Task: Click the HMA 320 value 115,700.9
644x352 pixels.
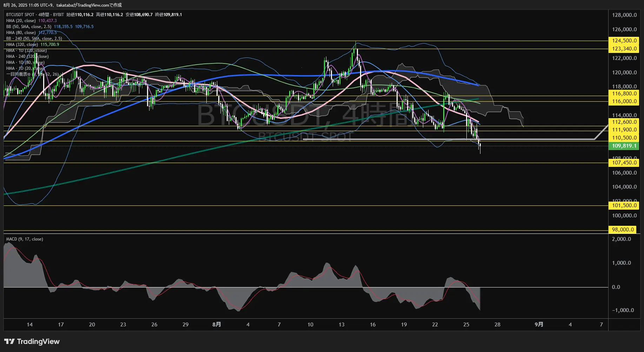Action: pyautogui.click(x=50, y=45)
